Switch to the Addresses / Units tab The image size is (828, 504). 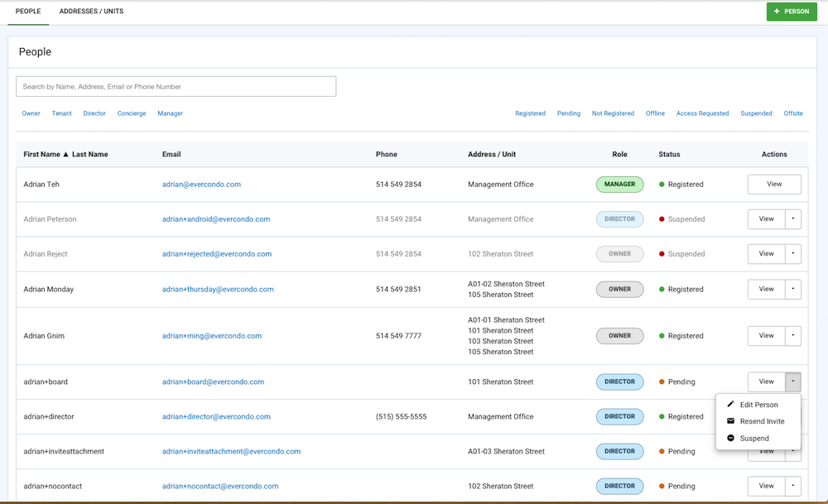click(91, 11)
